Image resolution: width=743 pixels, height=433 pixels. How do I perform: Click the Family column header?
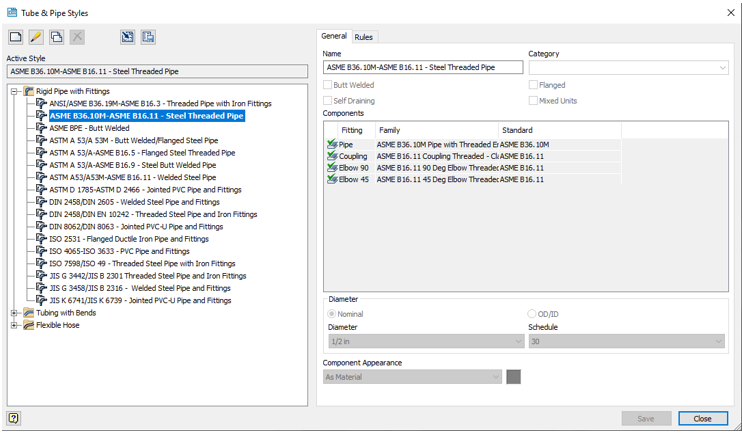[437, 130]
